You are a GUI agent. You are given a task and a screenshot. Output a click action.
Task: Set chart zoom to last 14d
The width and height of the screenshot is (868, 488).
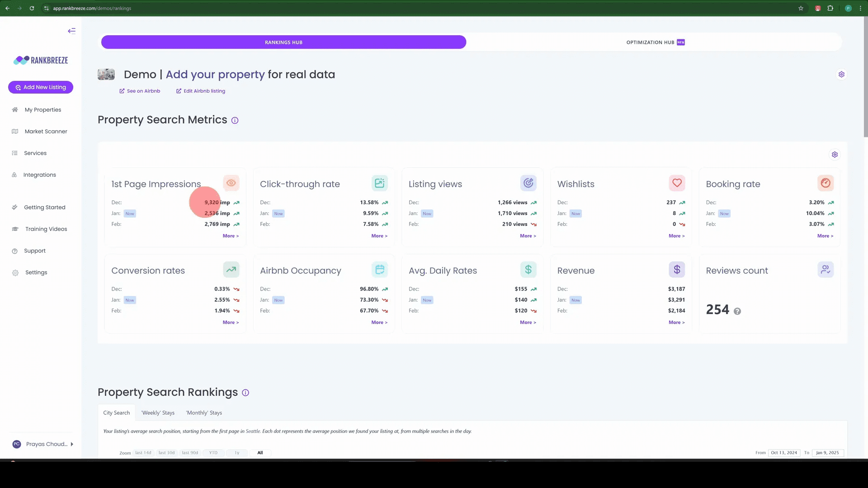point(143,453)
